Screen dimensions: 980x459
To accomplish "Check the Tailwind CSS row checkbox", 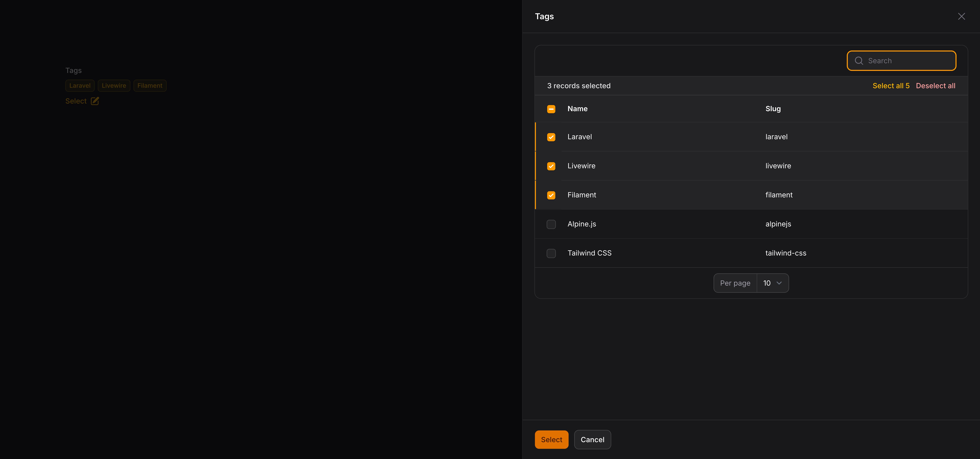I will [x=551, y=253].
